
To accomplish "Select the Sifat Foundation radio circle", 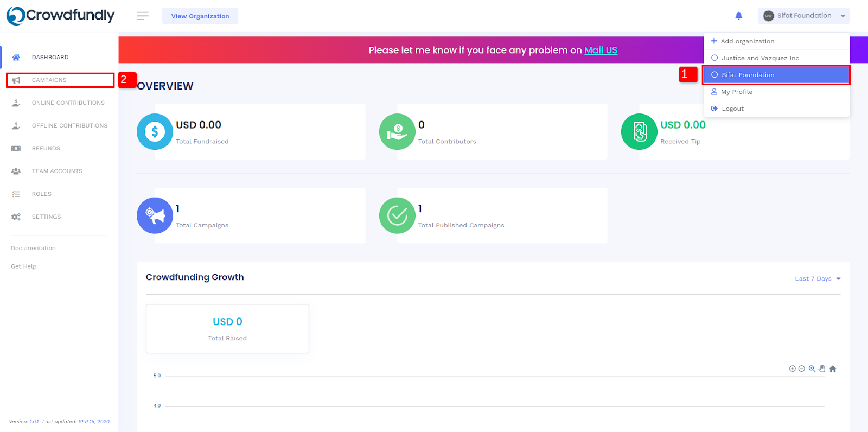I will coord(714,75).
